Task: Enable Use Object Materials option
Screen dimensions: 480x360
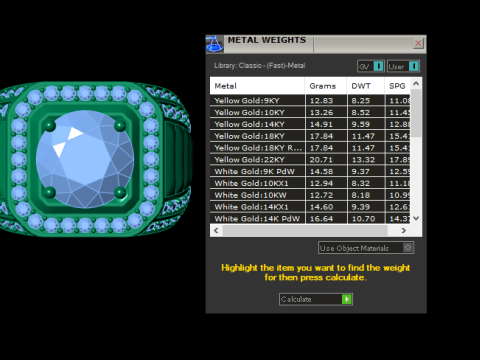Action: click(x=366, y=248)
